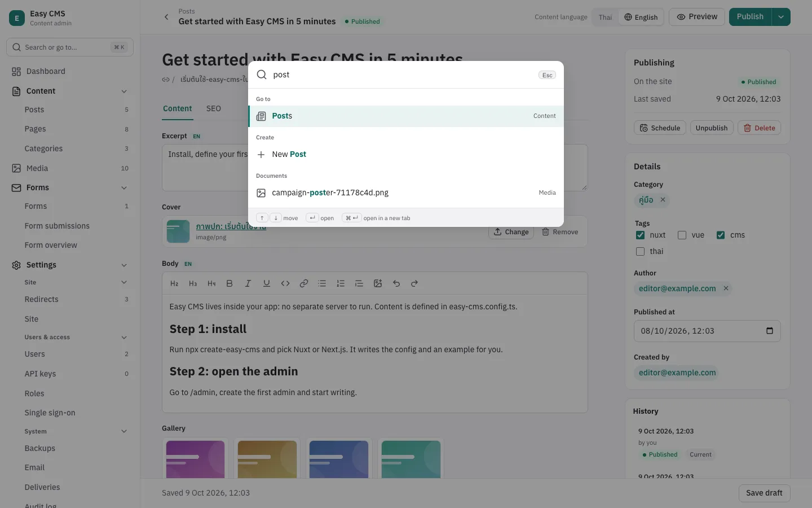Check the thai tag

pos(640,251)
